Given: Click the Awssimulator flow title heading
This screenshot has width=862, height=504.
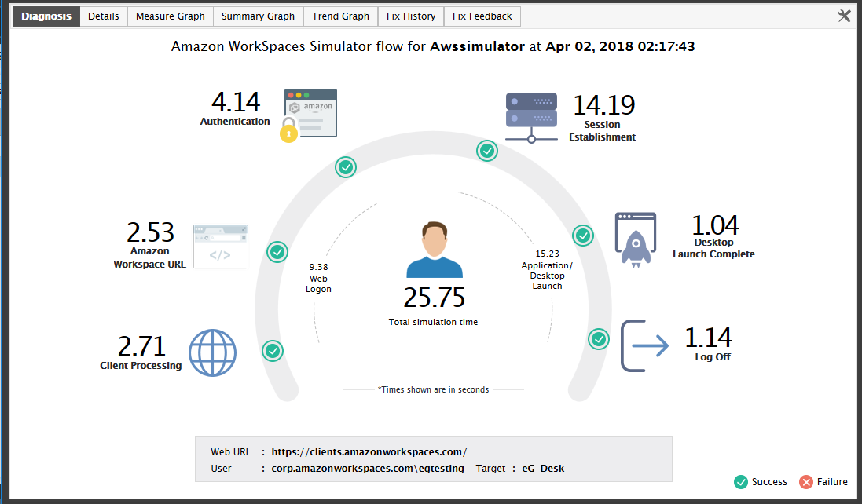Looking at the screenshot, I should coord(433,46).
